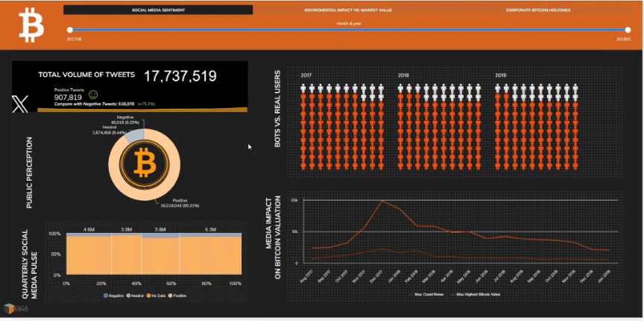Click the left handle of date slider
Image resolution: width=644 pixels, height=321 pixels.
click(69, 31)
